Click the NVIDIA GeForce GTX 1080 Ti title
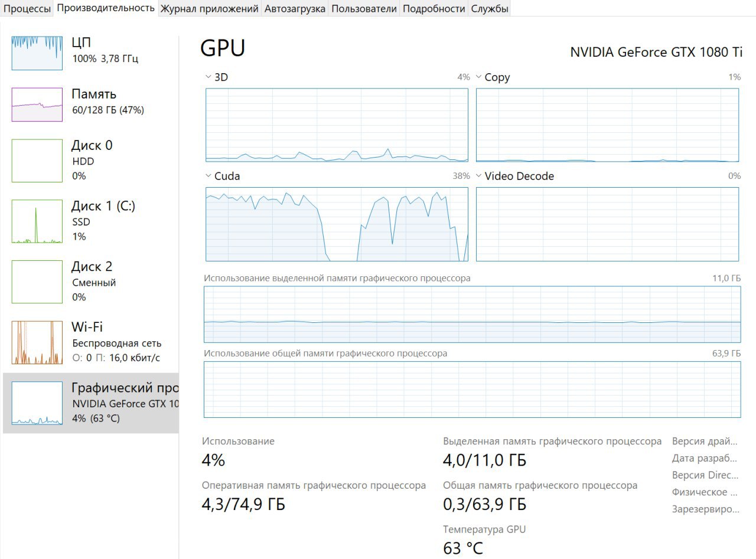The height and width of the screenshot is (559, 756). tap(656, 52)
